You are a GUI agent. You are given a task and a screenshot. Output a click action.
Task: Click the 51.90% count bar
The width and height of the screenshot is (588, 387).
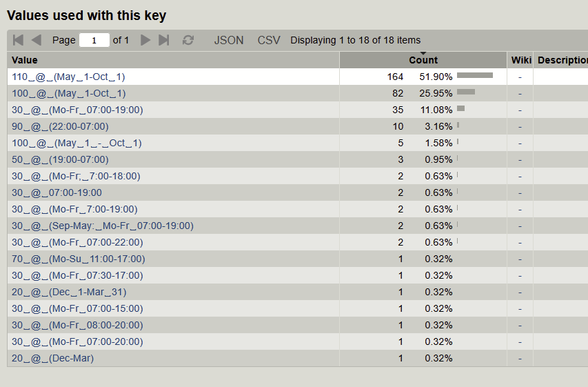(x=475, y=75)
